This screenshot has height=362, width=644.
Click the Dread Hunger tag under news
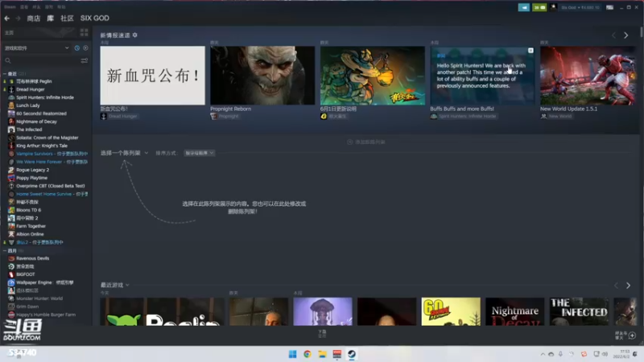click(119, 117)
